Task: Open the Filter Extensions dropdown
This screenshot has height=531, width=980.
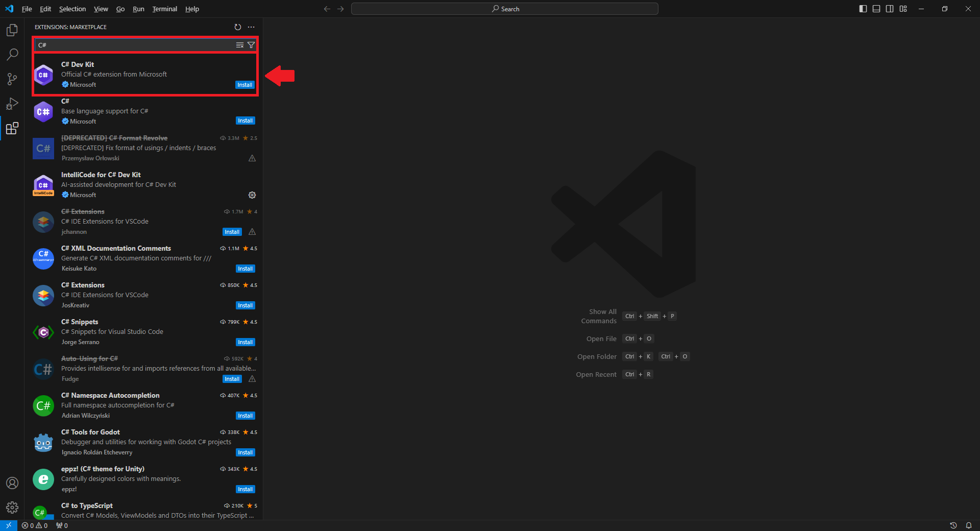Action: coord(251,45)
